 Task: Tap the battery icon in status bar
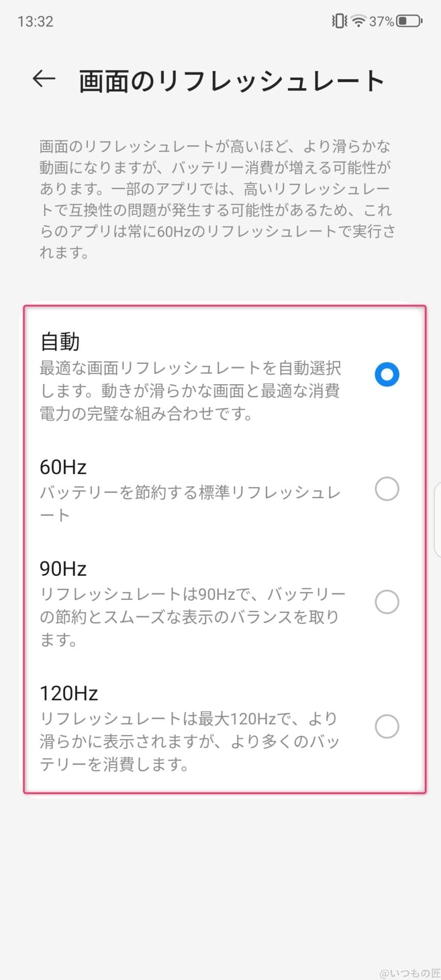tap(409, 21)
